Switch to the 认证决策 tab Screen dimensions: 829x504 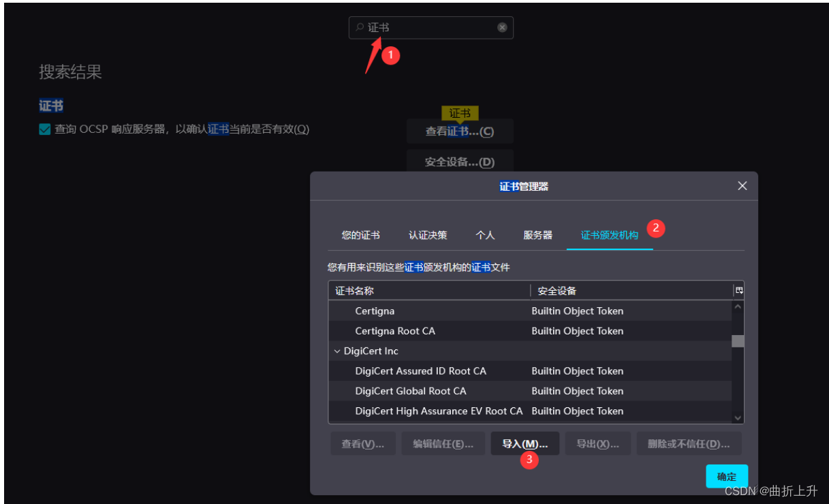coord(428,235)
